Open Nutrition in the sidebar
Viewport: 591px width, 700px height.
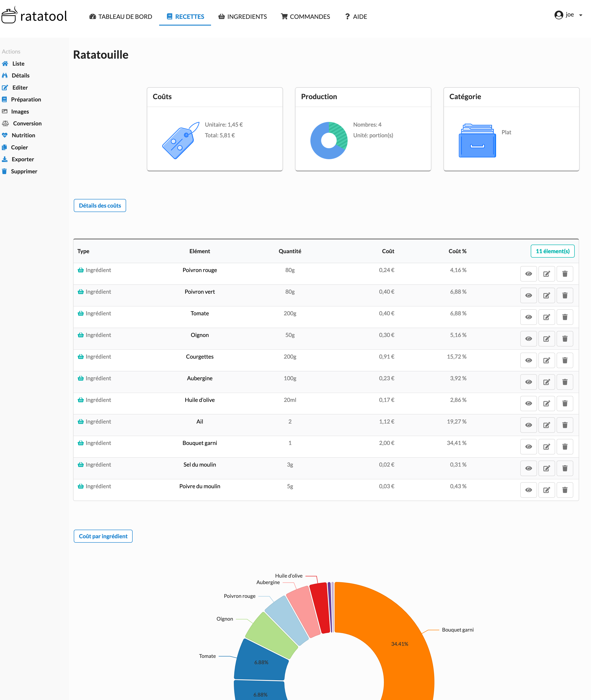(18, 135)
